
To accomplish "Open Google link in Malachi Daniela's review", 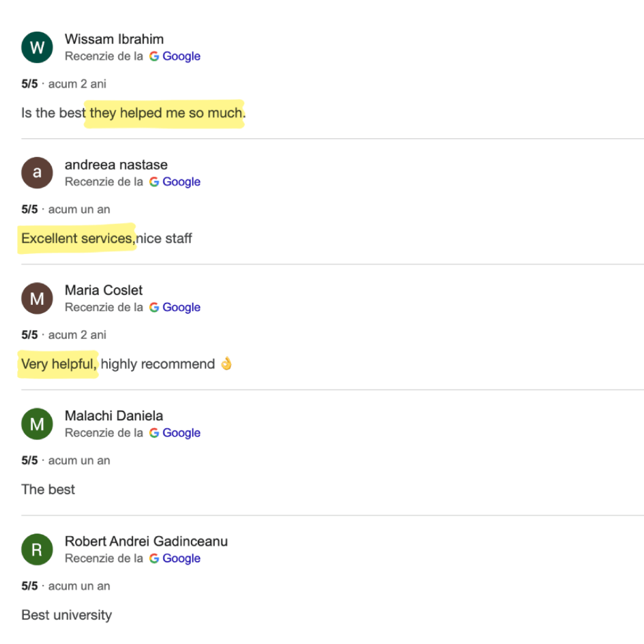I will (181, 433).
